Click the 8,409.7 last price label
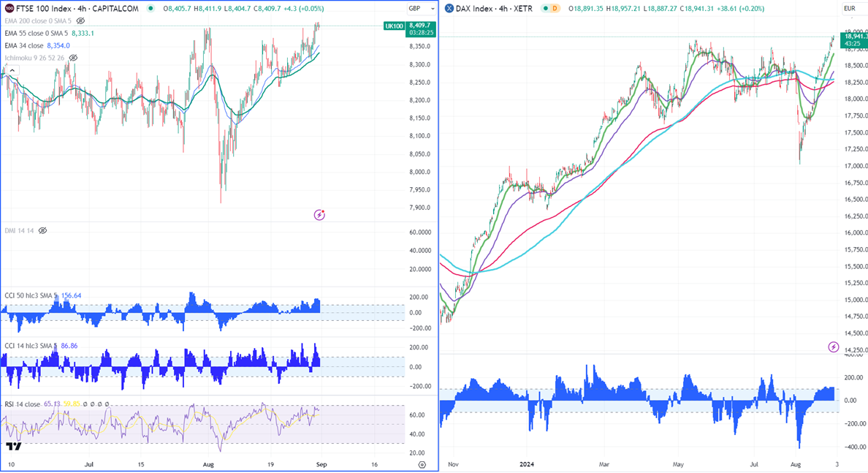The image size is (868, 473). point(420,26)
